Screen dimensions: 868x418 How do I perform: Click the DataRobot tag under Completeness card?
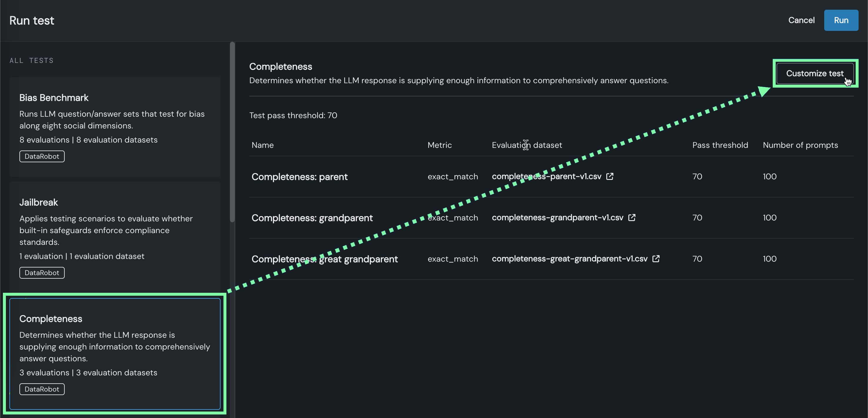coord(42,389)
